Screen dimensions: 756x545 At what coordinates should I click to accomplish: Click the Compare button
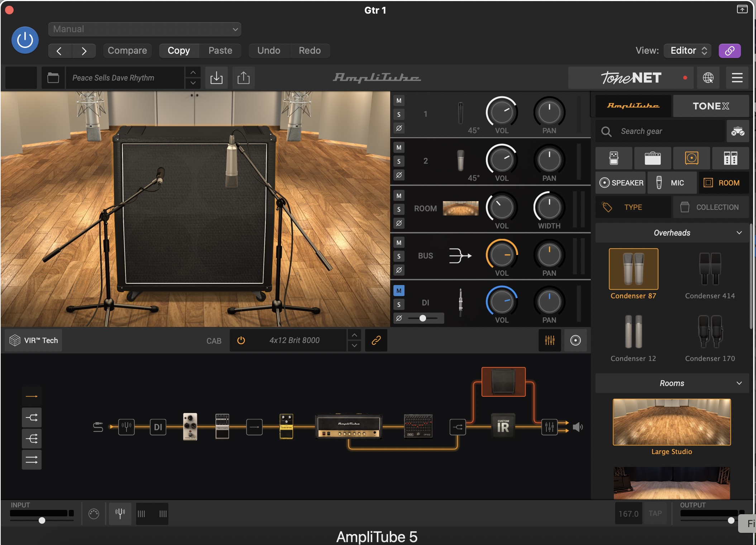pos(127,50)
